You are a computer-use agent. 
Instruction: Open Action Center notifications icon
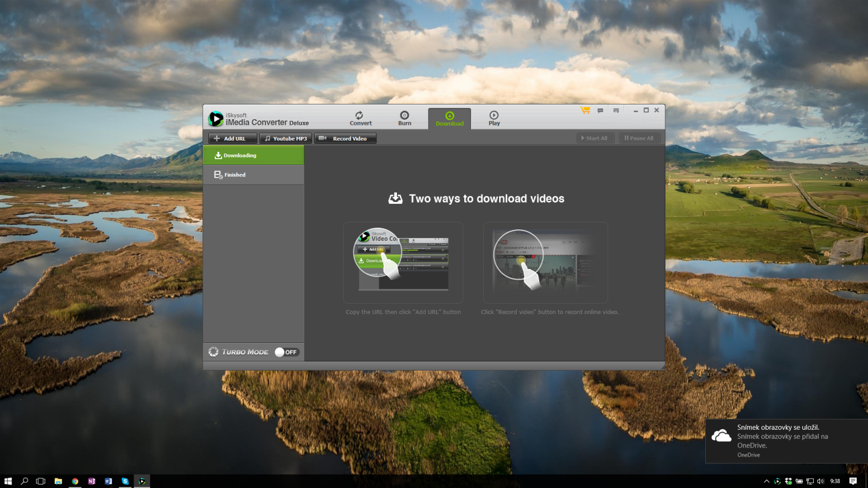tap(853, 481)
